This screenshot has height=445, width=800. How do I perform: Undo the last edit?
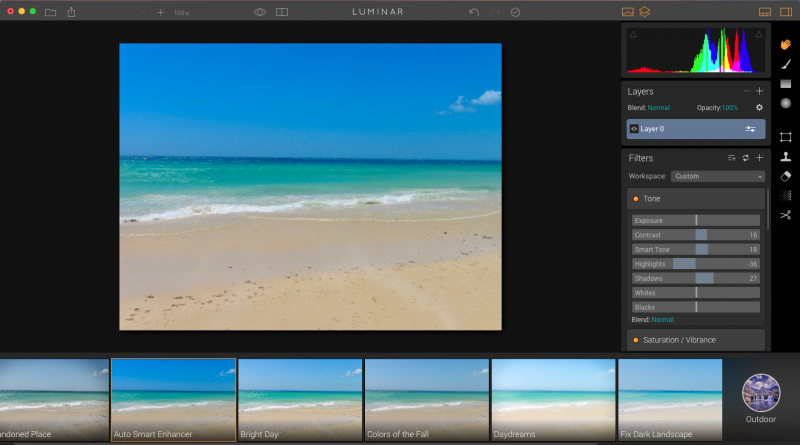474,12
